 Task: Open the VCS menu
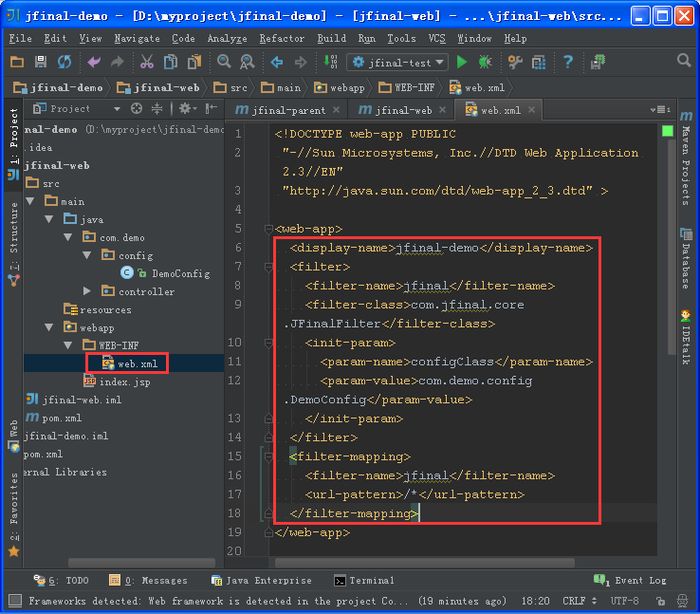pyautogui.click(x=437, y=39)
